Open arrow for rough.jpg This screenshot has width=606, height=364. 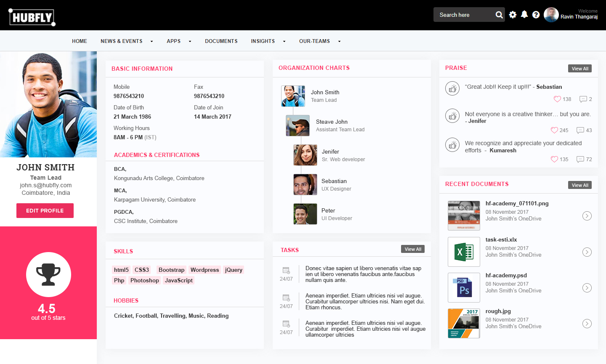587,324
